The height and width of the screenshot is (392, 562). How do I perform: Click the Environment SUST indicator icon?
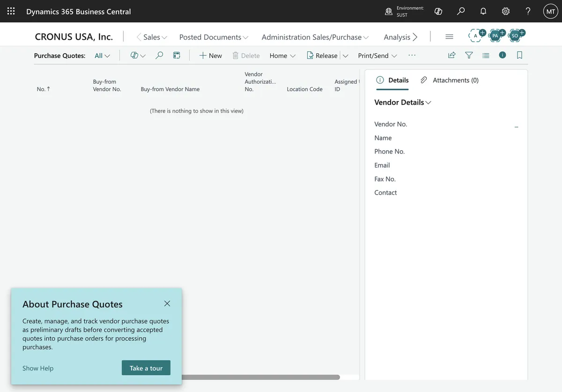click(389, 11)
